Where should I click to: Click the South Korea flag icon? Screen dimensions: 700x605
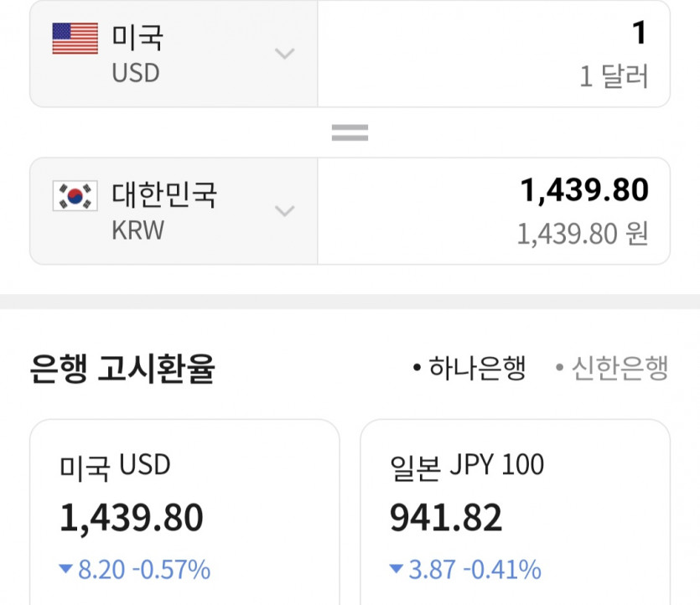(x=75, y=196)
